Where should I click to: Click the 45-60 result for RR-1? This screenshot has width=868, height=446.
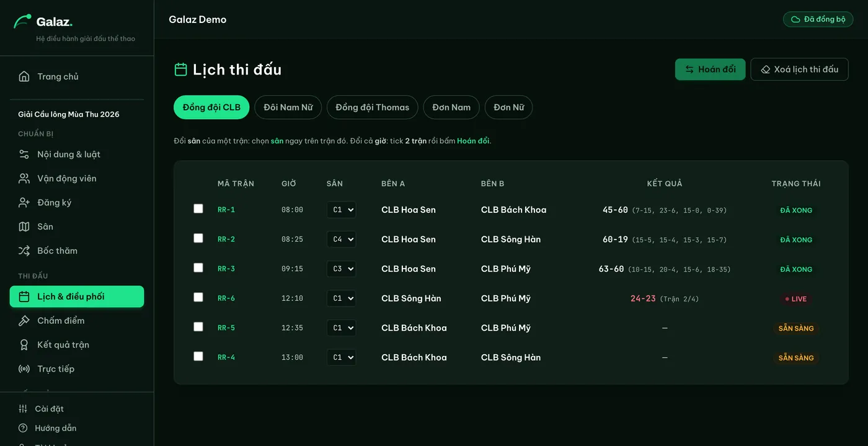615,210
